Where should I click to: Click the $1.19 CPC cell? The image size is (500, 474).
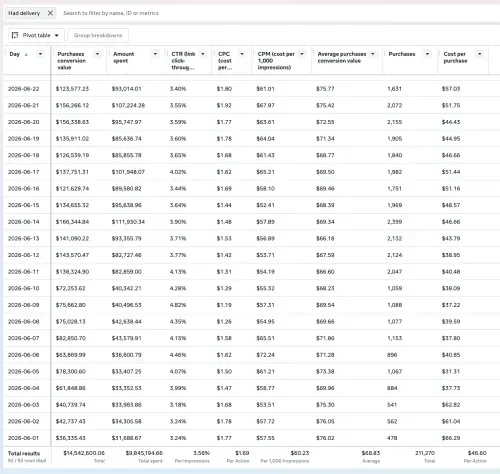click(224, 305)
